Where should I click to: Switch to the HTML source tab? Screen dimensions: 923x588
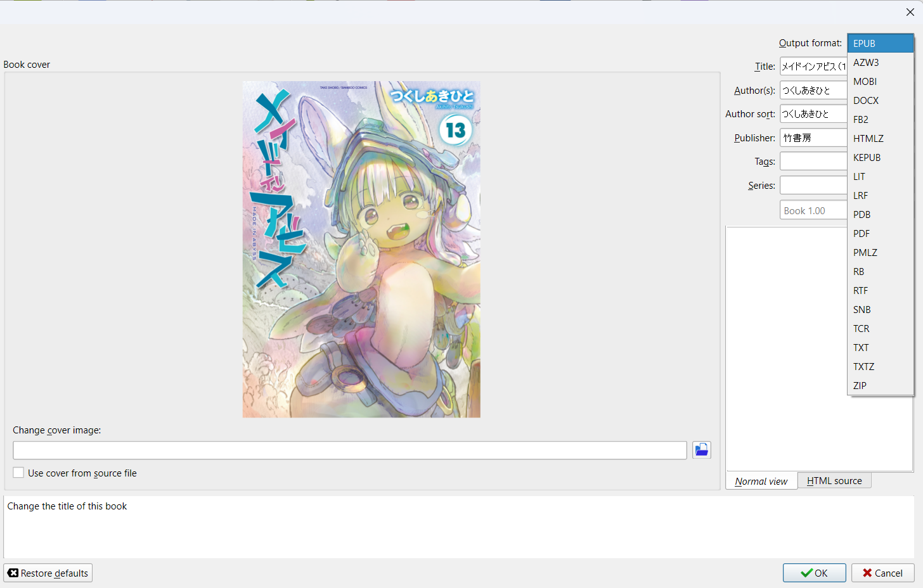coord(834,480)
